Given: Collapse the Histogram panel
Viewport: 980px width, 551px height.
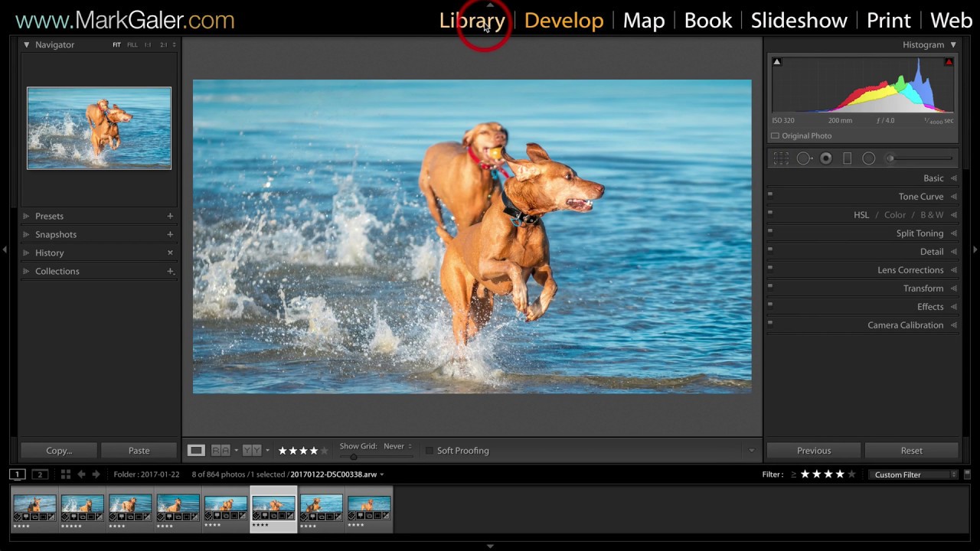Looking at the screenshot, I should pyautogui.click(x=953, y=44).
